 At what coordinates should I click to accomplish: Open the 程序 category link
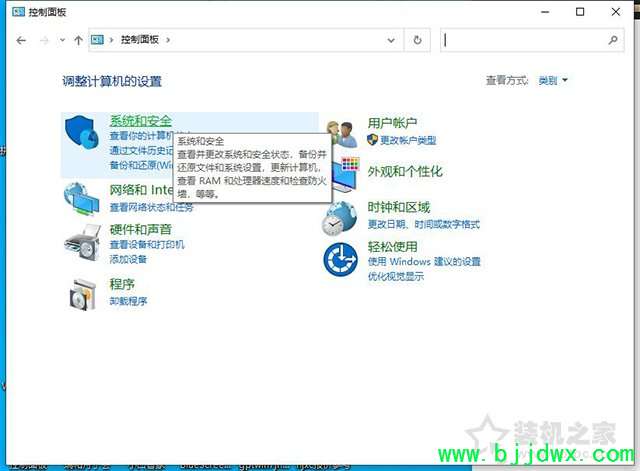pyautogui.click(x=122, y=284)
